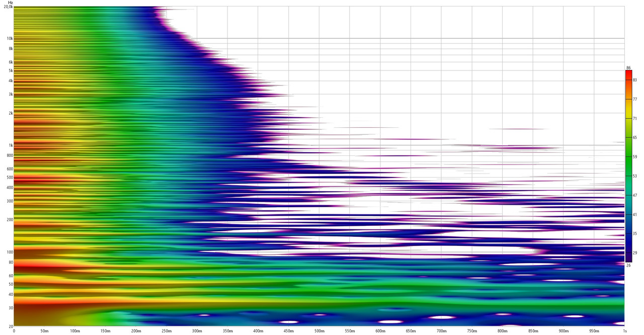Screen dimensions: 644x335
Task: Click the 1k frequency axis label
Action: (x=11, y=145)
